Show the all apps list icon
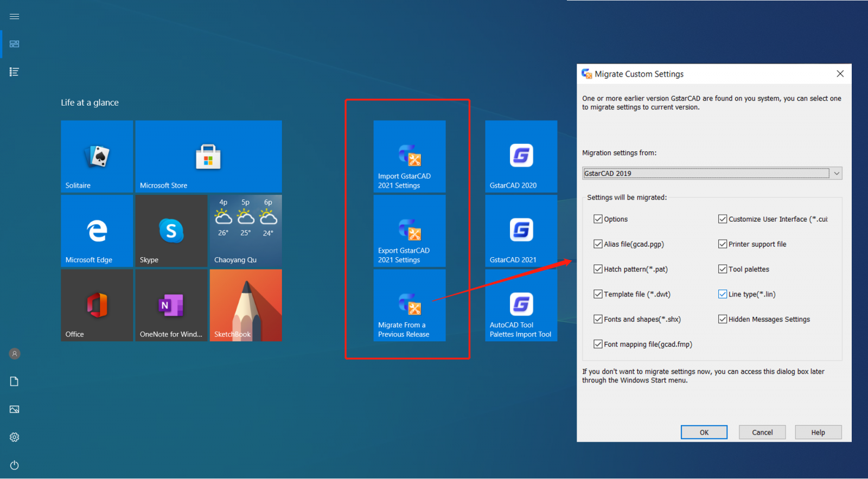Viewport: 868px width, 479px height. [x=15, y=72]
